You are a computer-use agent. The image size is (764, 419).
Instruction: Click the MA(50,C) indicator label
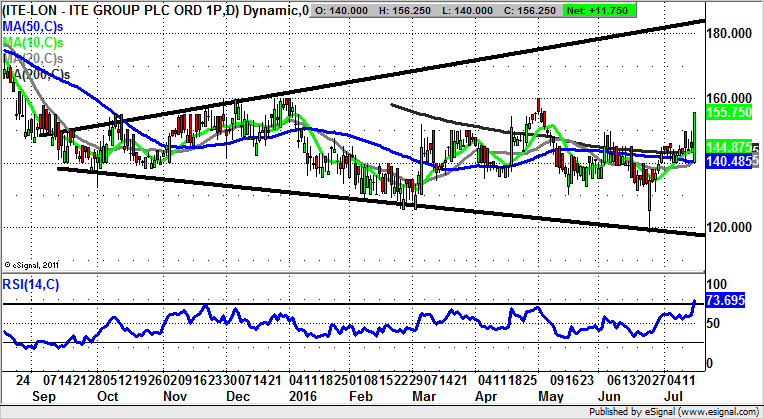34,26
